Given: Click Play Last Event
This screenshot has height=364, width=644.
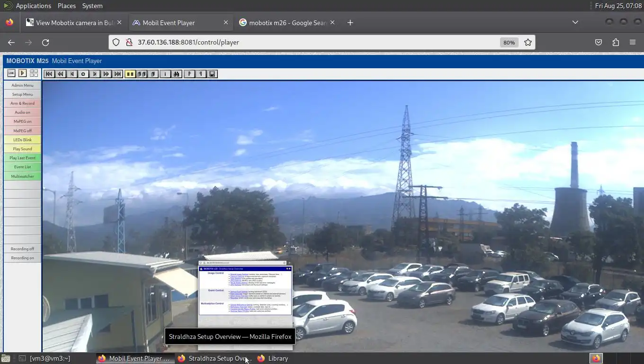Looking at the screenshot, I should tap(22, 158).
